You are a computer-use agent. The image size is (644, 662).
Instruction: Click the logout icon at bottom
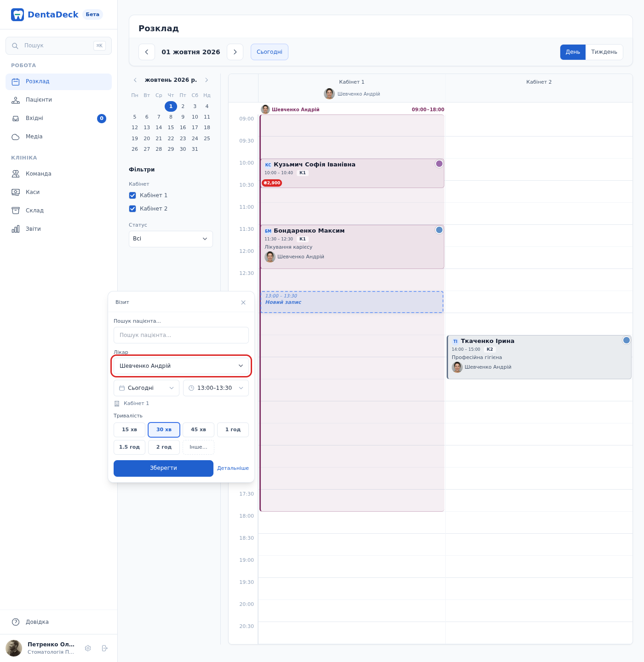pyautogui.click(x=105, y=648)
